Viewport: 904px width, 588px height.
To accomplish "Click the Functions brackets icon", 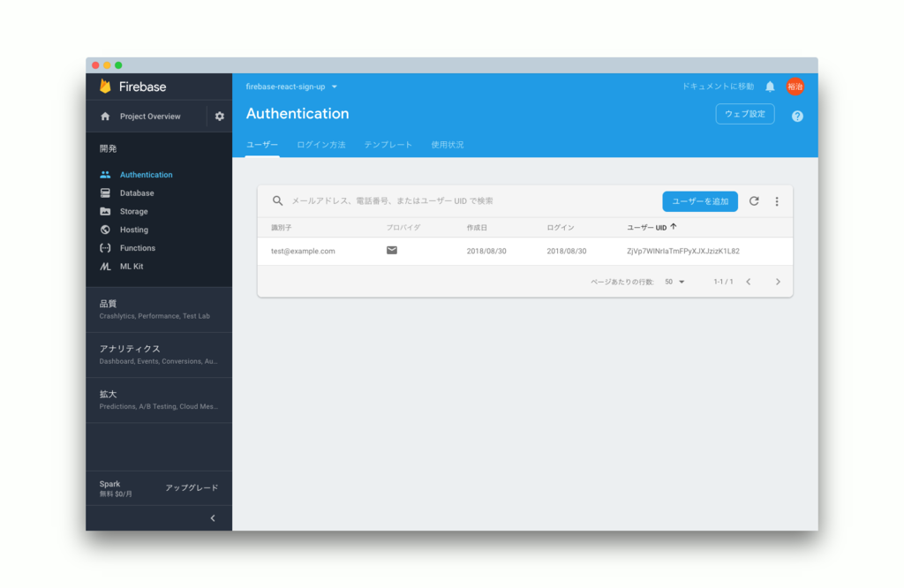I will click(x=105, y=248).
